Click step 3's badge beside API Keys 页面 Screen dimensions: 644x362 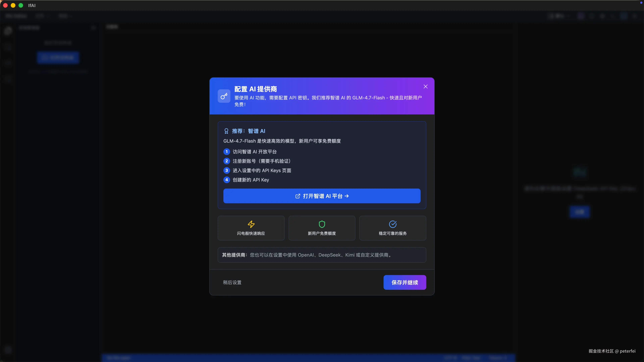pyautogui.click(x=227, y=170)
